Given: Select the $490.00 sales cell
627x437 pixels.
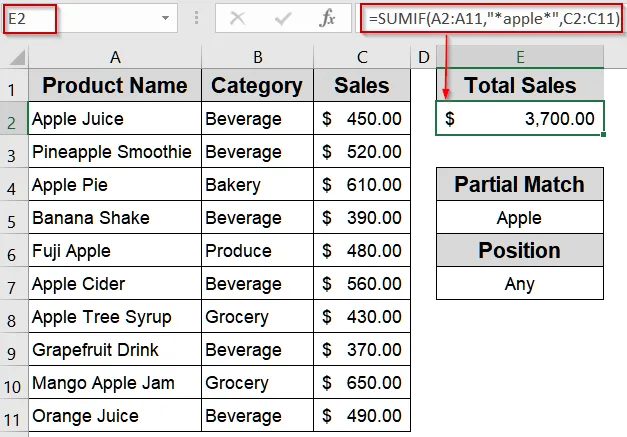Looking at the screenshot, I should (x=362, y=415).
